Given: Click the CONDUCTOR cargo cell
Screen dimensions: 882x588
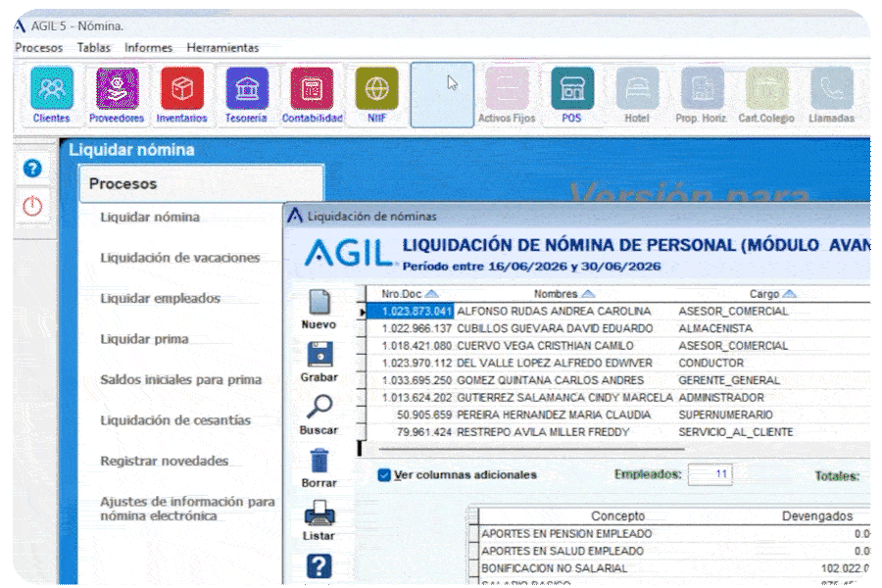Looking at the screenshot, I should point(711,364).
